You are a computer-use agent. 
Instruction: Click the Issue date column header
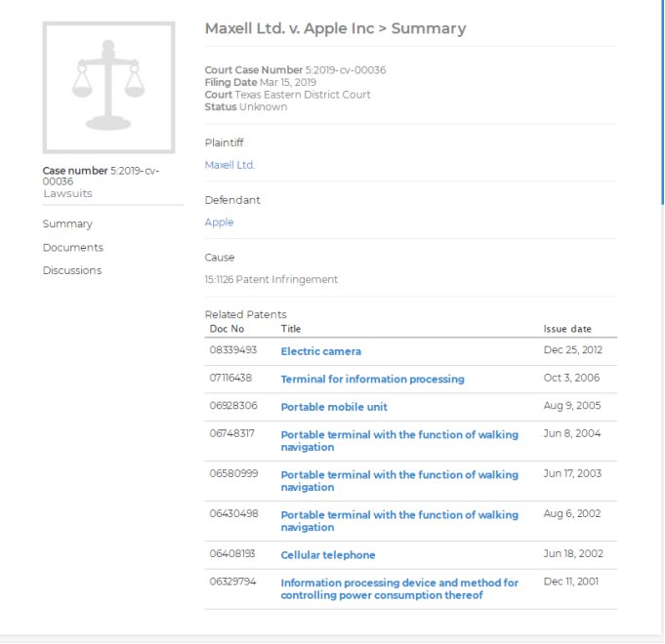click(x=567, y=330)
